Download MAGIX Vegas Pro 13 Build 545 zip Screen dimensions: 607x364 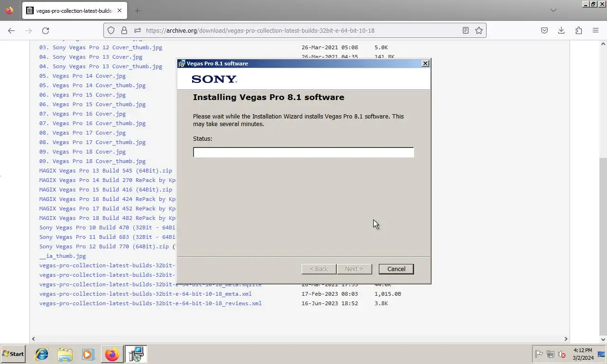pyautogui.click(x=106, y=171)
